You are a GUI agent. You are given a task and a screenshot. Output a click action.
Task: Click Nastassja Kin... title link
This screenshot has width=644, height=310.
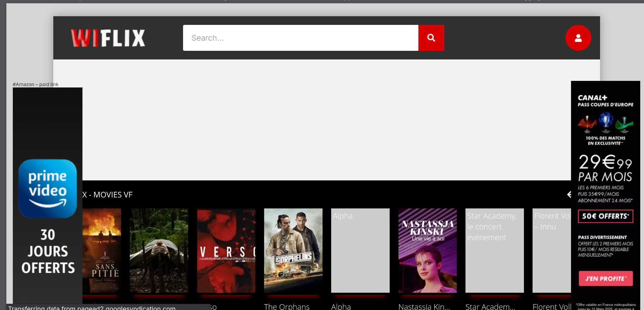click(x=424, y=307)
